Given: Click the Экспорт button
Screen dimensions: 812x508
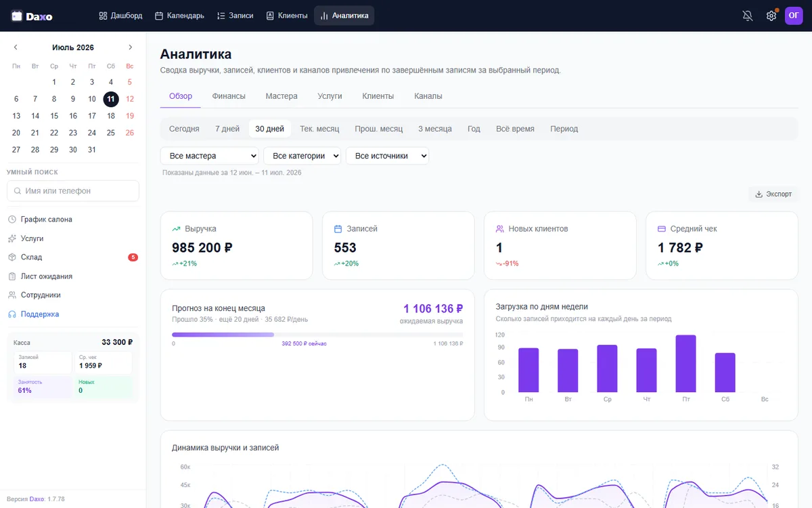Looking at the screenshot, I should pyautogui.click(x=773, y=194).
